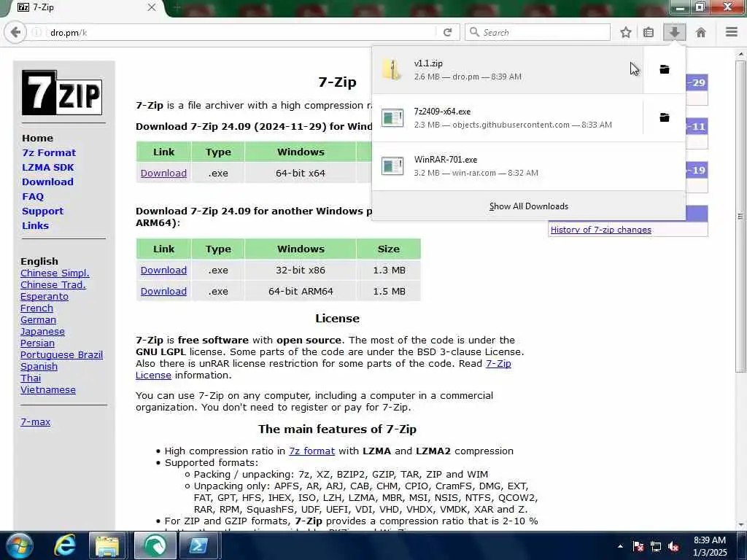Screen dimensions: 747x560
Task: Switch language to Portuguese Brazil
Action: [61, 355]
